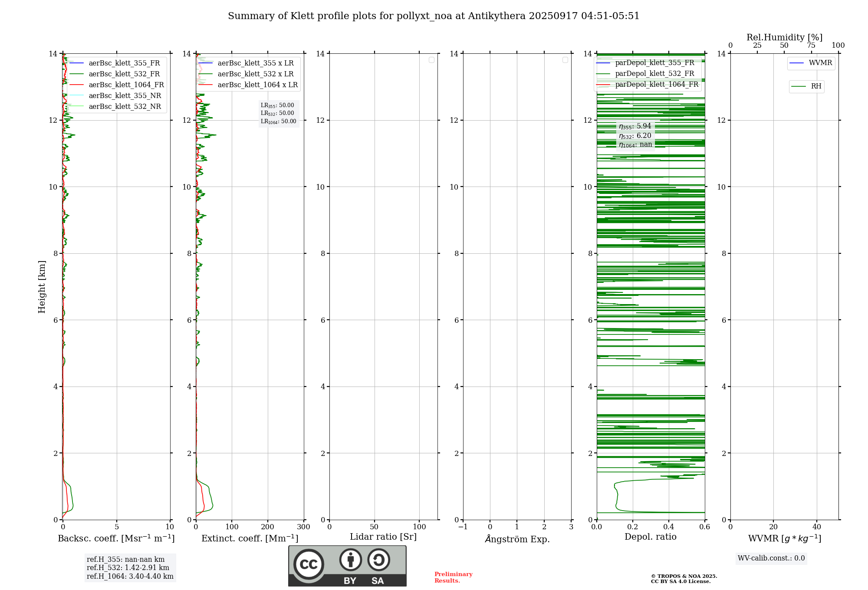Click the Extinct. coeff. axis label
This screenshot has width=868, height=590.
250,538
